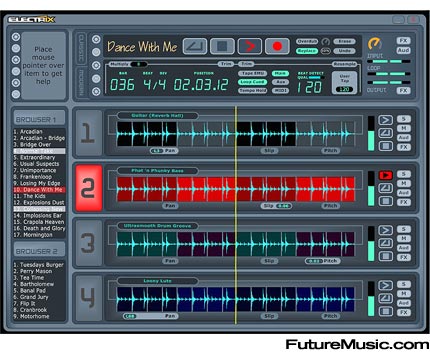Open FX for track 3
This screenshot has width=430, height=360.
[404, 257]
